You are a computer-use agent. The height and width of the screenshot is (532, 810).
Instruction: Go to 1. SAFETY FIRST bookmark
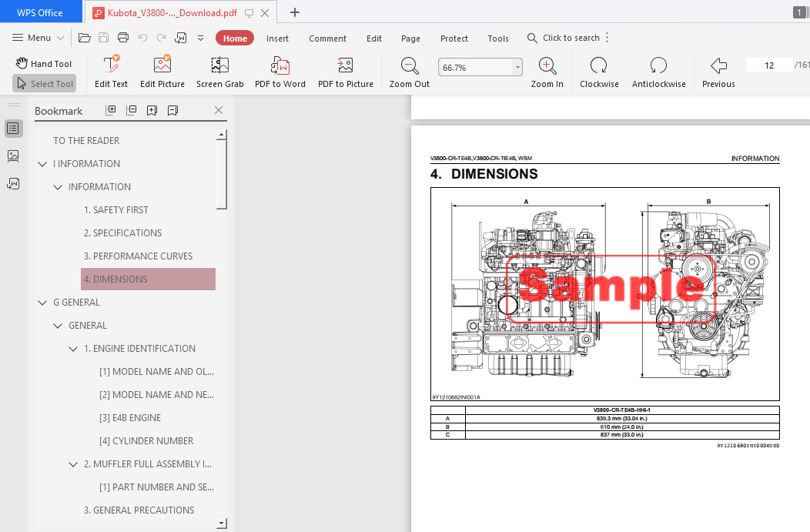pos(116,209)
